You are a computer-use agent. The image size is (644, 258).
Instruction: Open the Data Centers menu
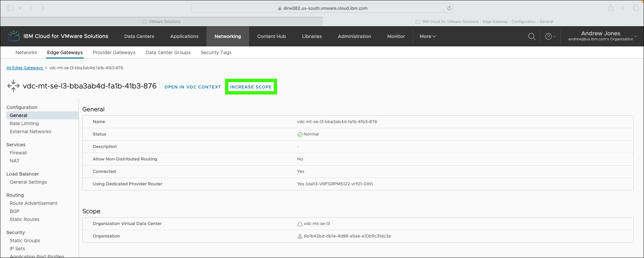point(139,36)
